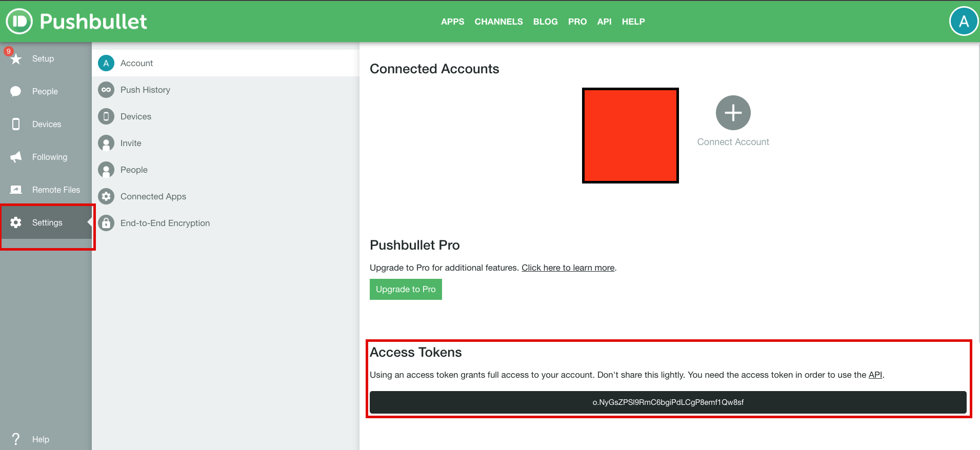Viewport: 980px width, 450px height.
Task: Click the Settings gear icon
Action: point(16,222)
